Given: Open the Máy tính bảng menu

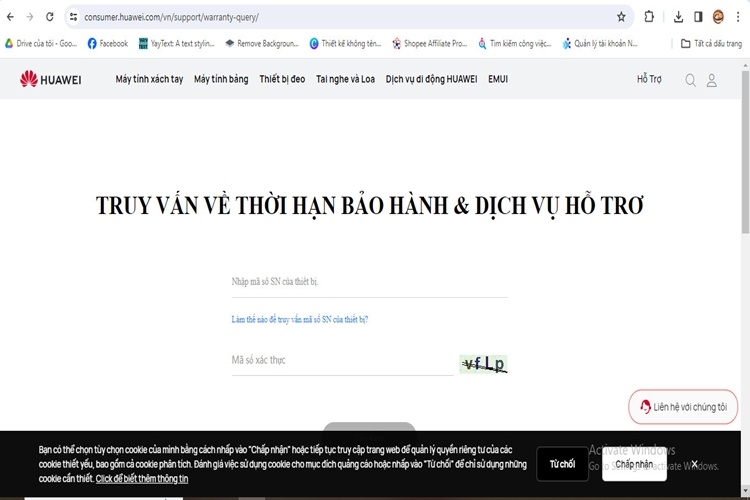Looking at the screenshot, I should [x=221, y=79].
